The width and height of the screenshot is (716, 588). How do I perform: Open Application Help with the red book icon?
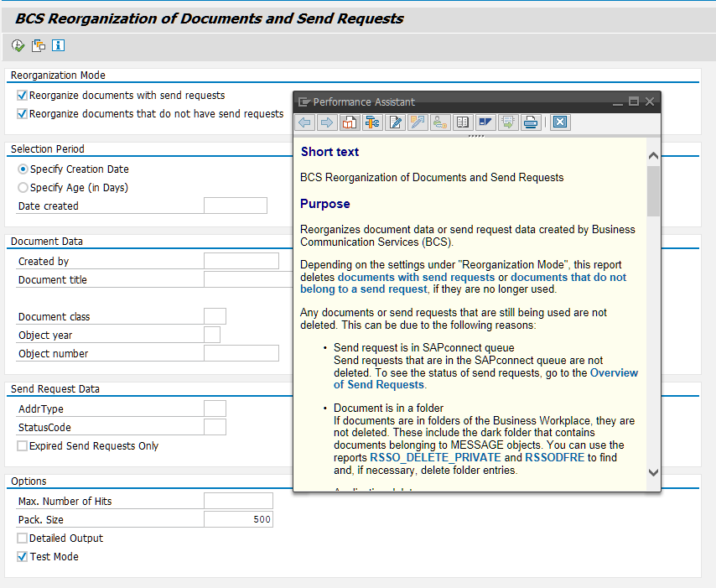[350, 122]
